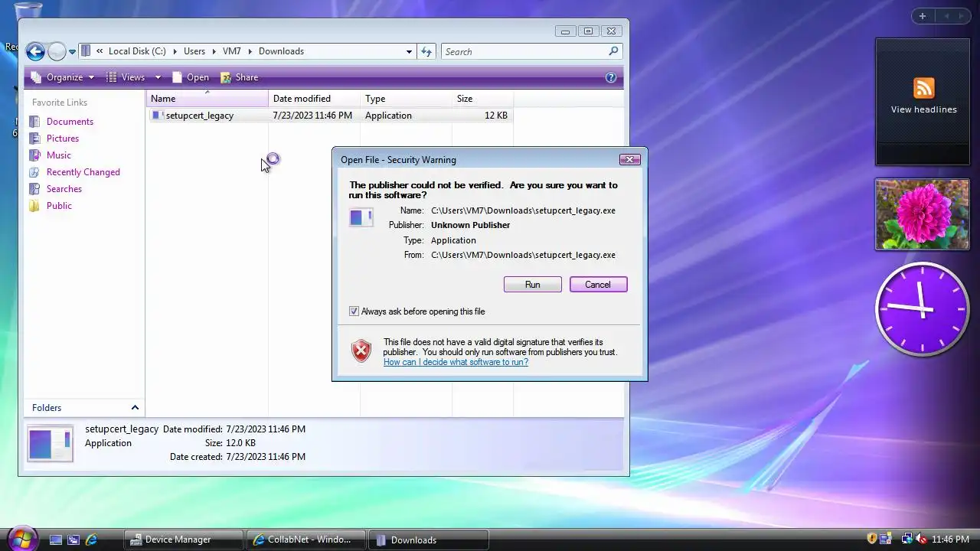Open Music in Favorite Links

[58, 155]
